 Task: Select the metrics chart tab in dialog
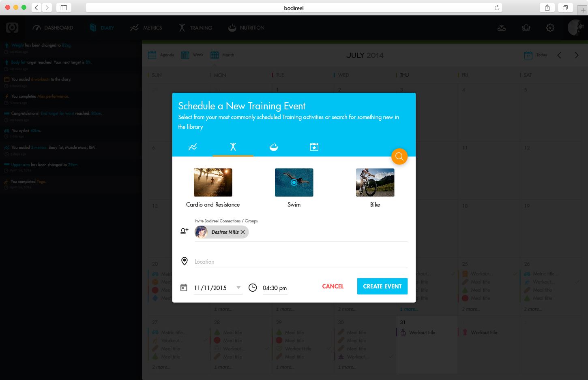[193, 147]
